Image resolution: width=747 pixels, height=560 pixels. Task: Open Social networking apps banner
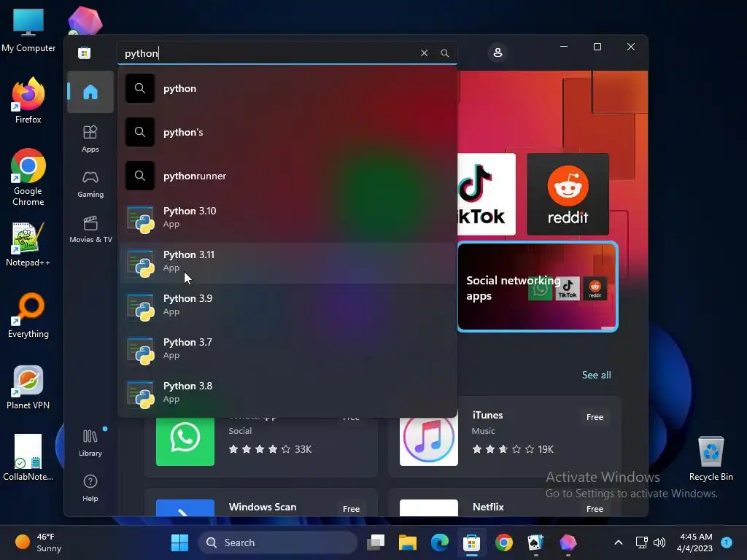[x=538, y=287]
